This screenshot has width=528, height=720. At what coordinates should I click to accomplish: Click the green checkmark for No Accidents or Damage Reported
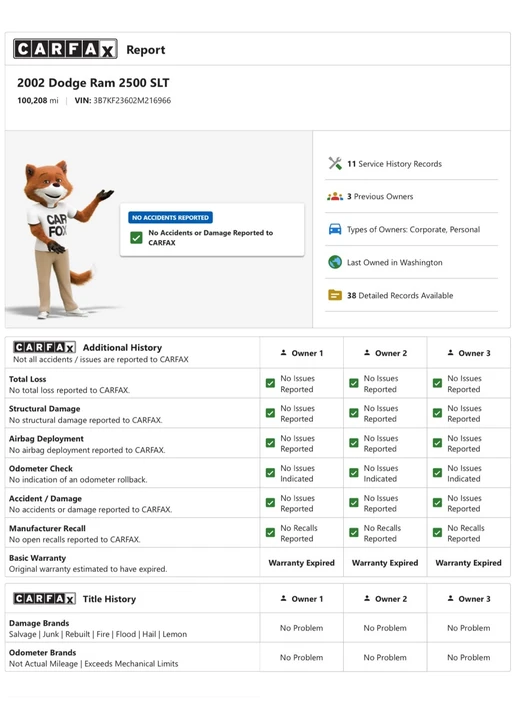tap(136, 237)
